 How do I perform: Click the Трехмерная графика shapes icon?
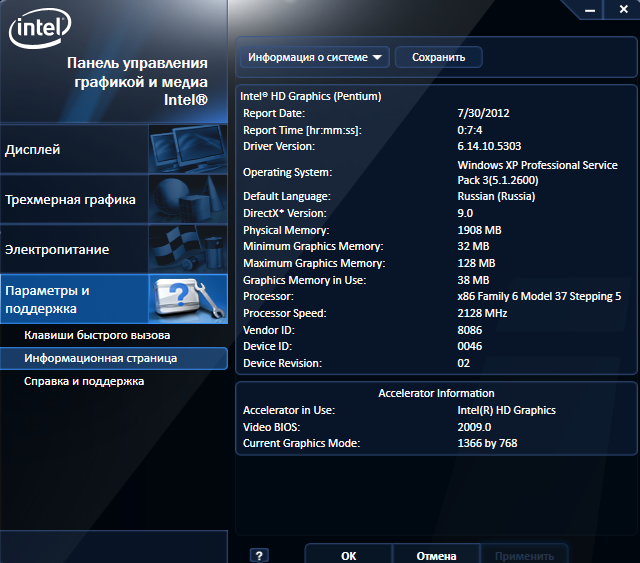pyautogui.click(x=188, y=199)
